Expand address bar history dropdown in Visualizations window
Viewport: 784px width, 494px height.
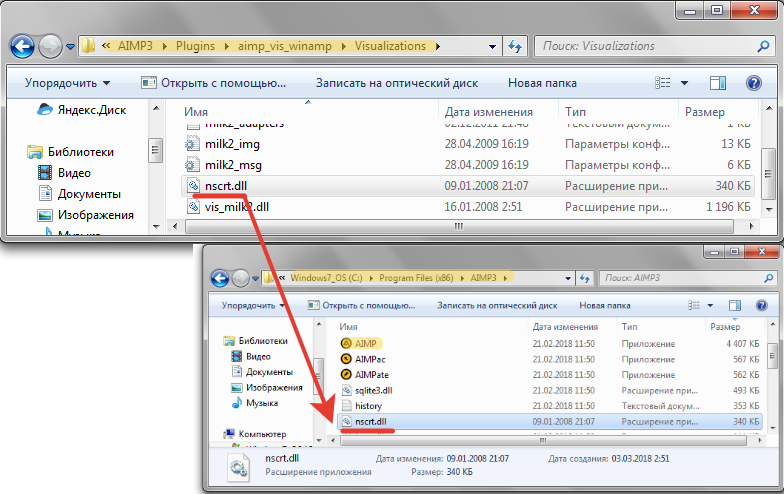492,46
